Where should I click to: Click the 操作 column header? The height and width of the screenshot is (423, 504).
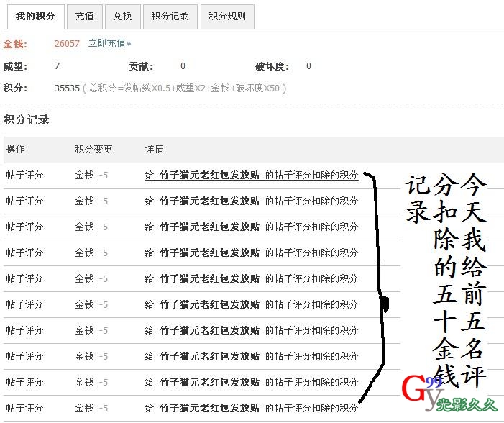(x=15, y=150)
